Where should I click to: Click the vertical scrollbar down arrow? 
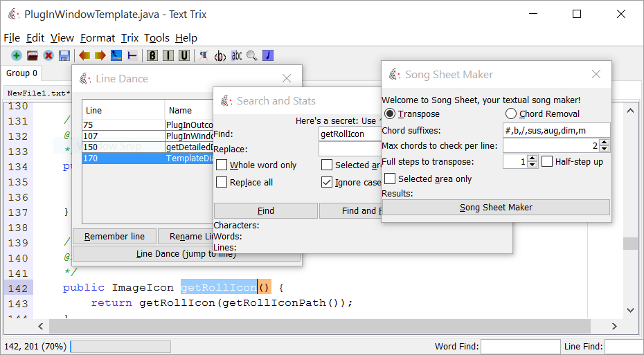[x=630, y=311]
